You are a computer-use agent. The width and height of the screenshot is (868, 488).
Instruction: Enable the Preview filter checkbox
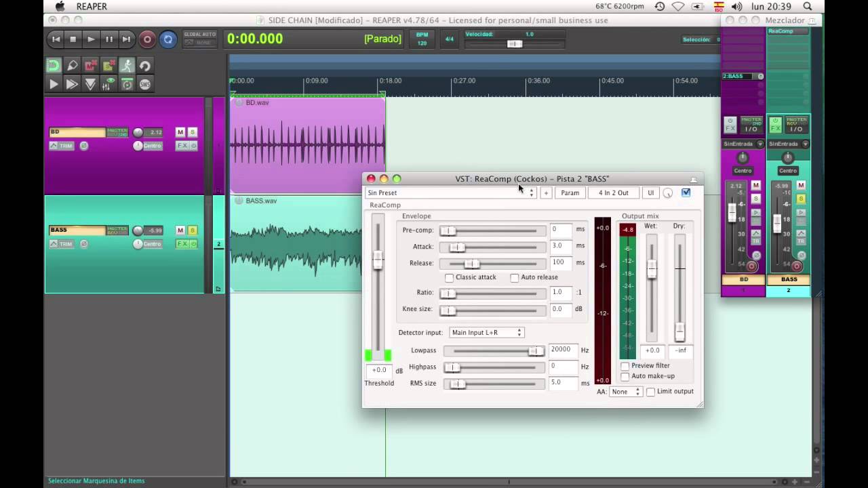(x=625, y=366)
